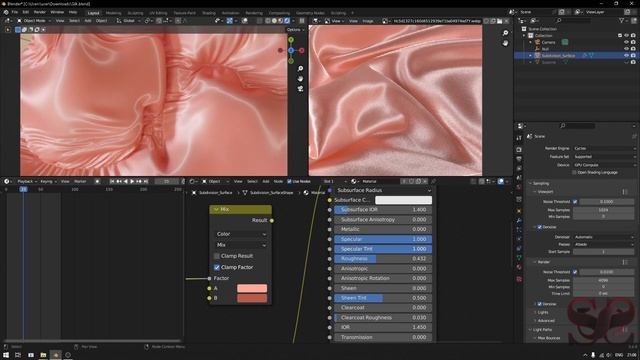Jump to end frame playback button
The height and width of the screenshot is (360, 640).
coord(146,181)
